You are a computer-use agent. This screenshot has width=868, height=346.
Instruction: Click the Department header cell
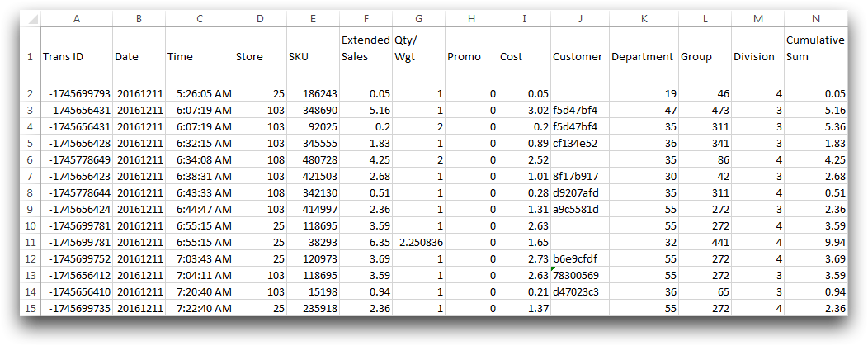(644, 45)
